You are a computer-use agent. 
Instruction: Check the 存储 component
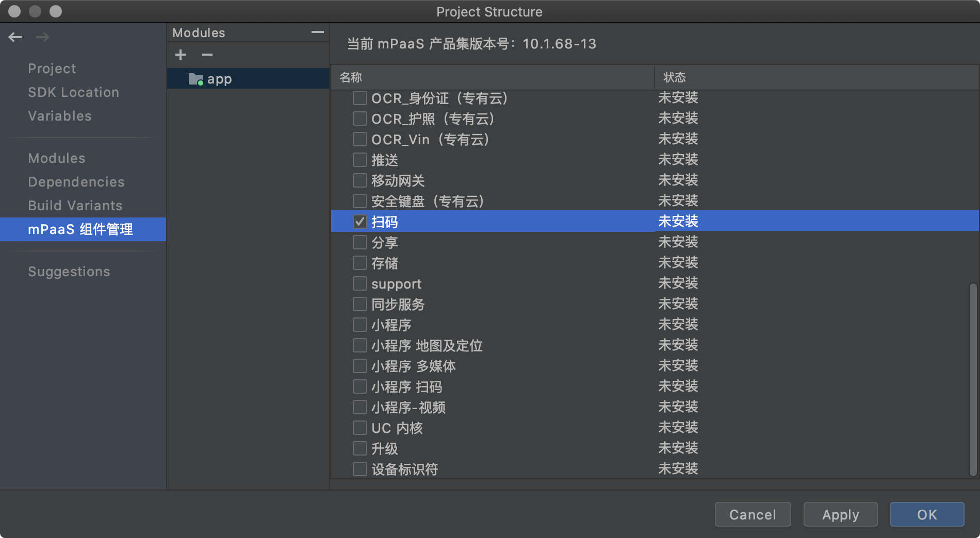click(x=360, y=263)
